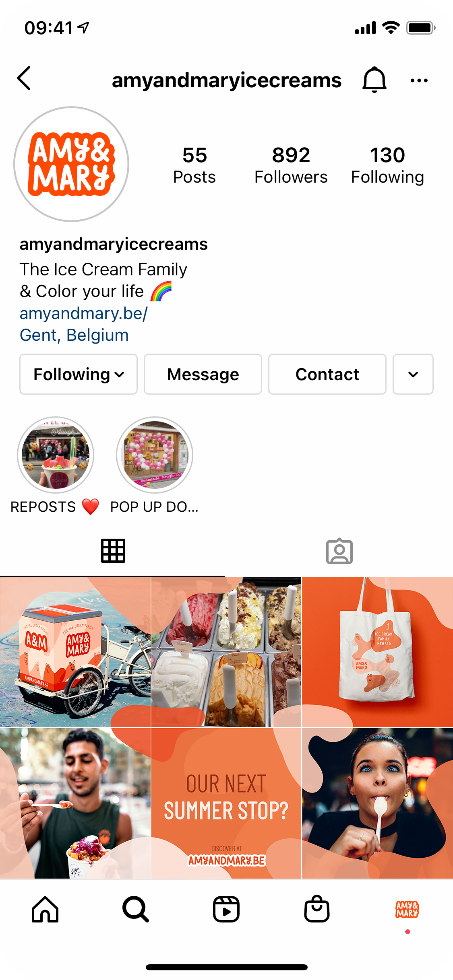Switch to the tagged photos tab

339,551
